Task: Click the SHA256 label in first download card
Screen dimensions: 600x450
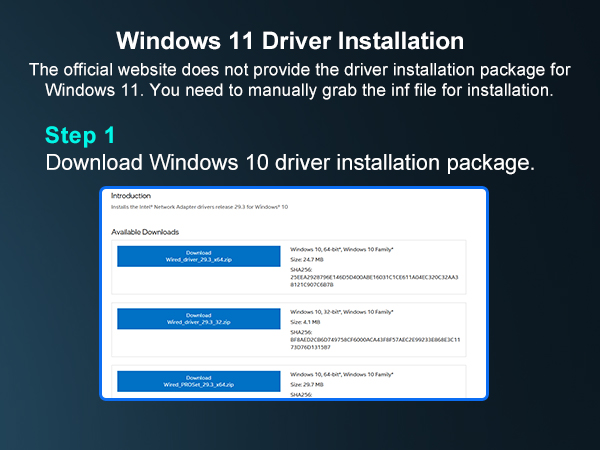Action: [302, 269]
